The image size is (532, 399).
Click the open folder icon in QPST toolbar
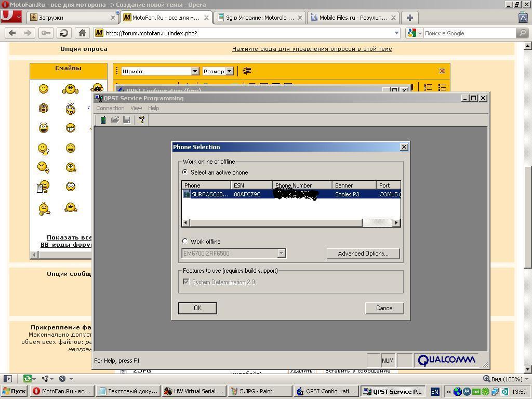[x=115, y=119]
